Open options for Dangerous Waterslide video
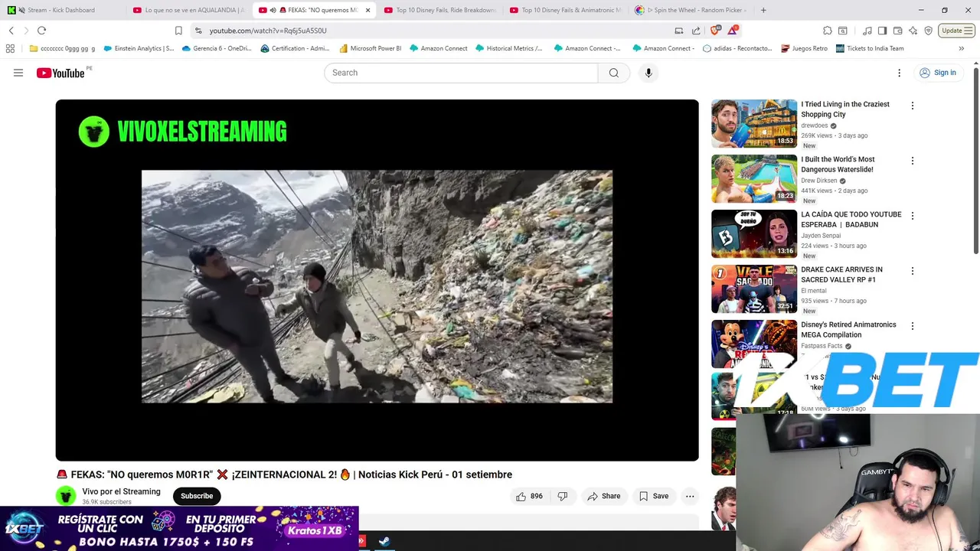The image size is (980, 551). [912, 161]
